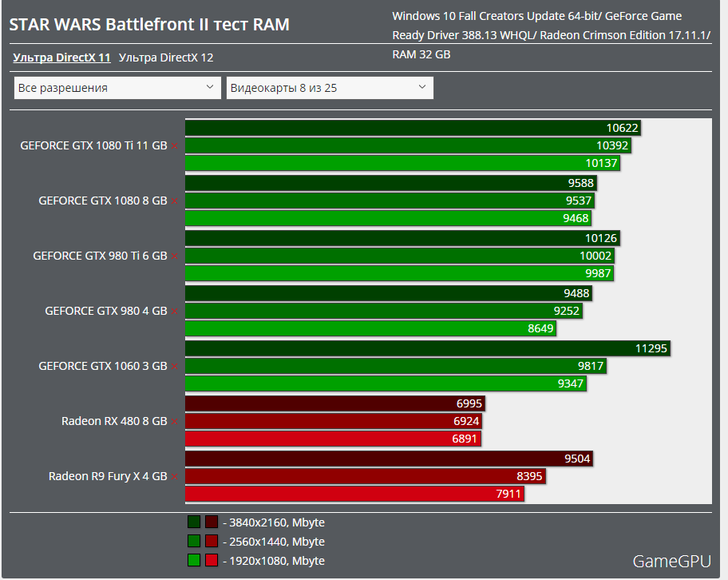Click the 2560x1440, Mbyte legend label
The image size is (728, 580).
coord(274,542)
